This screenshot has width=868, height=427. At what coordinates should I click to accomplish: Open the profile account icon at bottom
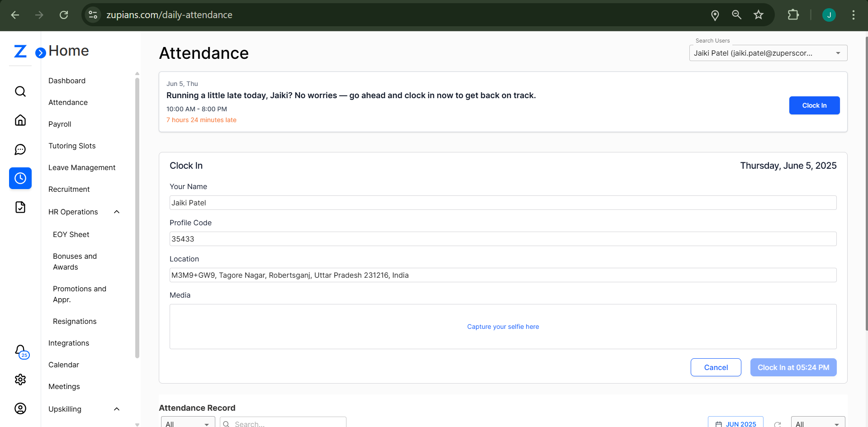pos(20,408)
